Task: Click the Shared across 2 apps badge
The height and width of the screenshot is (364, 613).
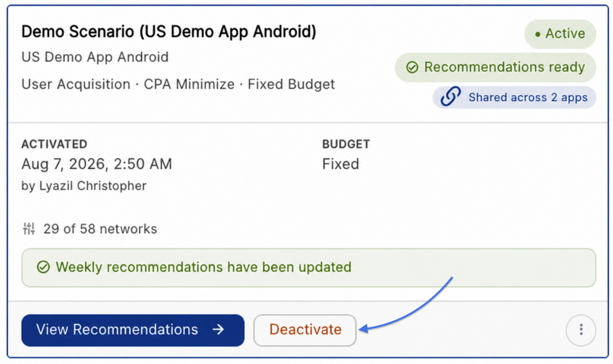Action: 514,97
